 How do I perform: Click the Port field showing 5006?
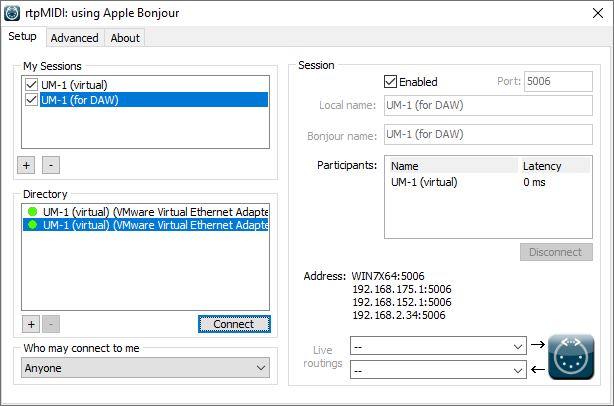[558, 81]
